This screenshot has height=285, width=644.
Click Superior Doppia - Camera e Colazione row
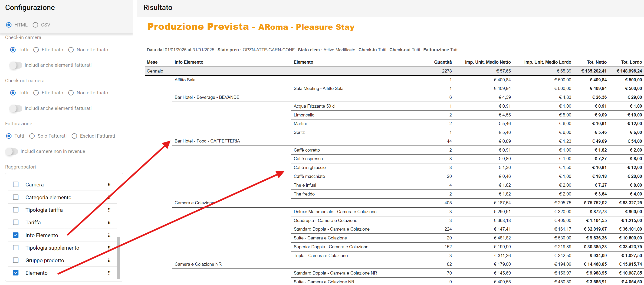coord(467,247)
